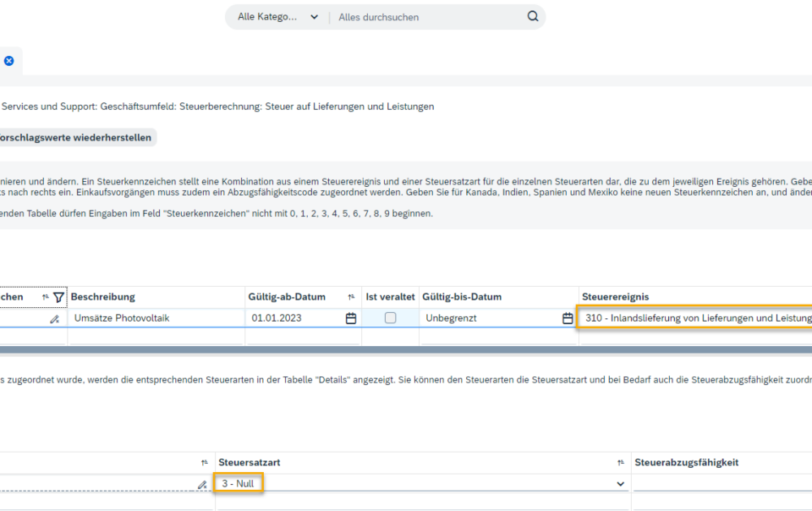Sort the Gültig-ab-Datum column
Image resolution: width=812 pixels, height=511 pixels.
(x=351, y=297)
